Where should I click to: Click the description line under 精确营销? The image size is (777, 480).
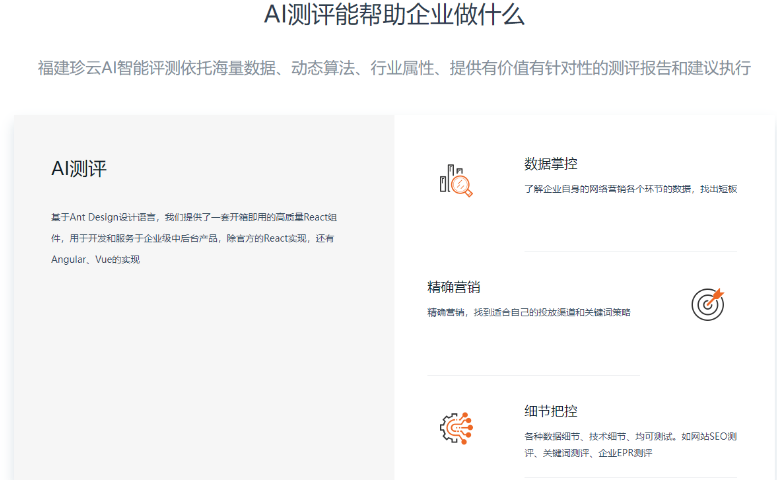click(x=528, y=312)
